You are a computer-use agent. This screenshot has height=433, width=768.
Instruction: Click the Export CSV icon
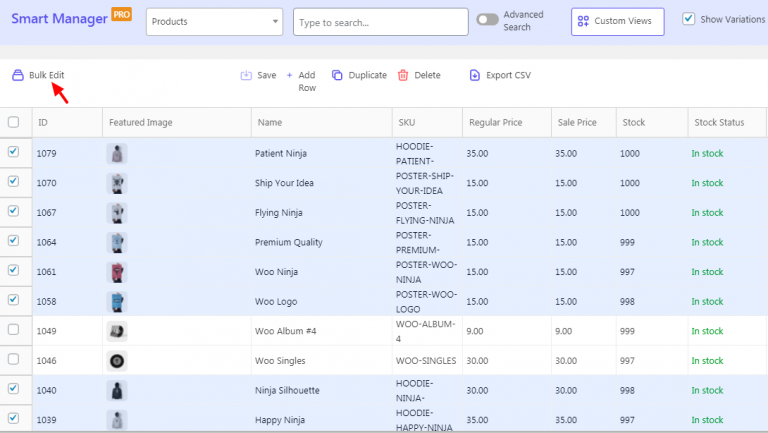coord(475,75)
